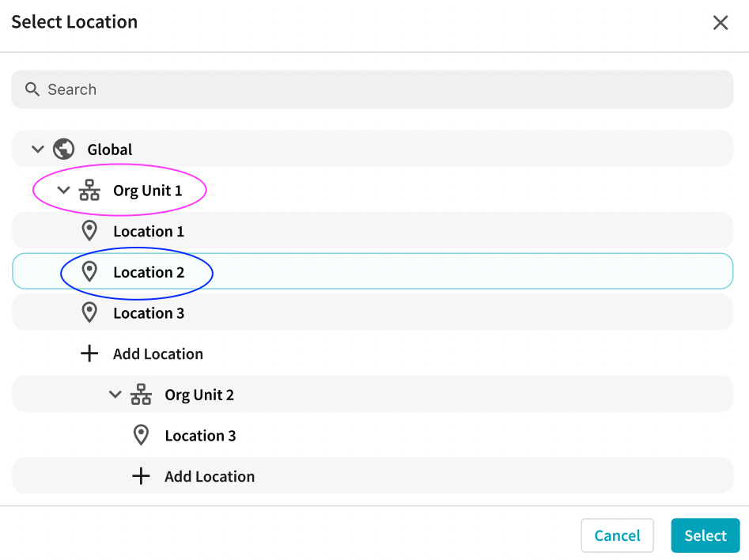Click the Org Unit 1 hierarchy icon
This screenshot has width=749, height=560.
coord(89,191)
